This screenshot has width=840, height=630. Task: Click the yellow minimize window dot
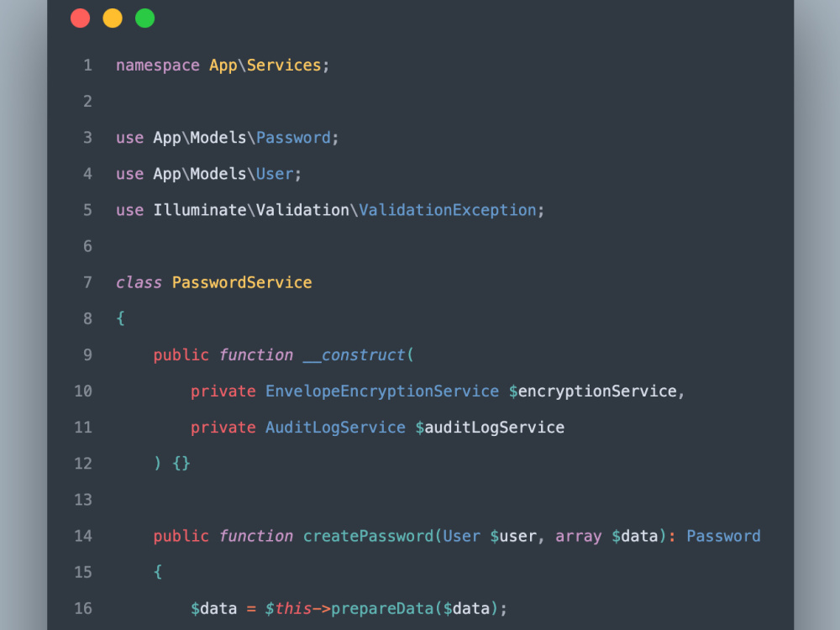click(113, 18)
